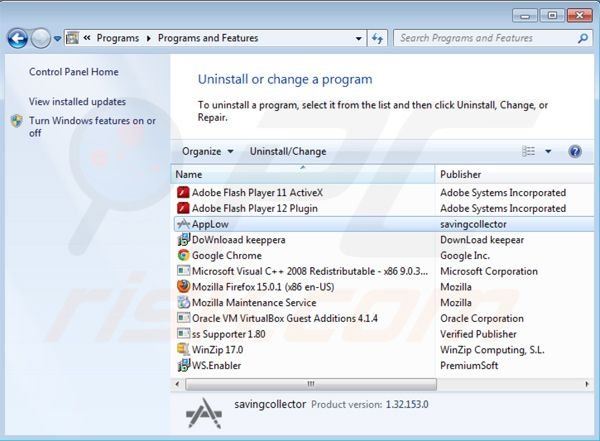Click Mozilla Maintenance Service icon

[183, 302]
